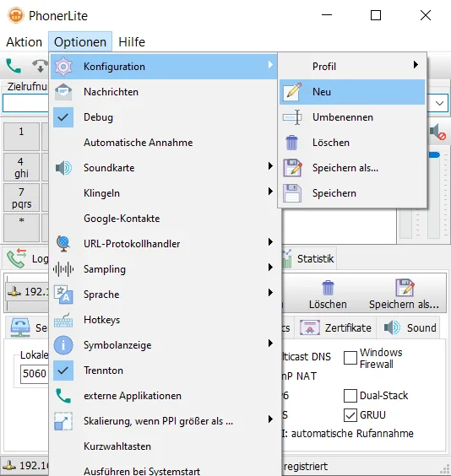Click the muted speaker icon

point(437,132)
